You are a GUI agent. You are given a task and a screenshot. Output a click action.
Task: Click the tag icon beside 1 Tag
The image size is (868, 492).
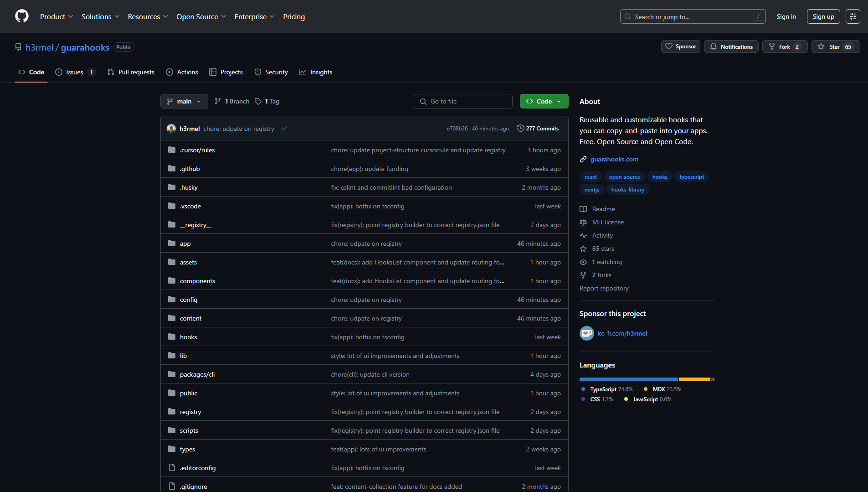click(258, 101)
